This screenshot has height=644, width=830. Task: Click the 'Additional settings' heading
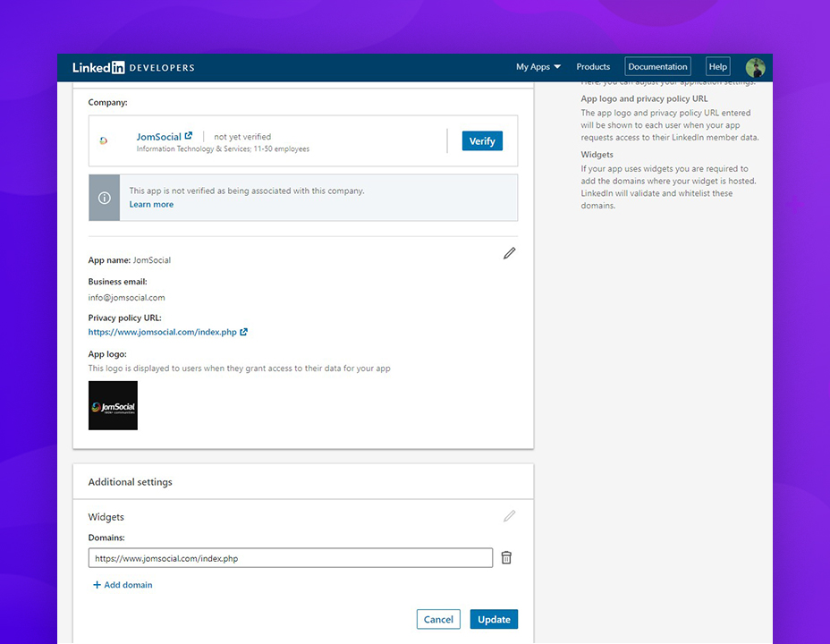pyautogui.click(x=131, y=482)
